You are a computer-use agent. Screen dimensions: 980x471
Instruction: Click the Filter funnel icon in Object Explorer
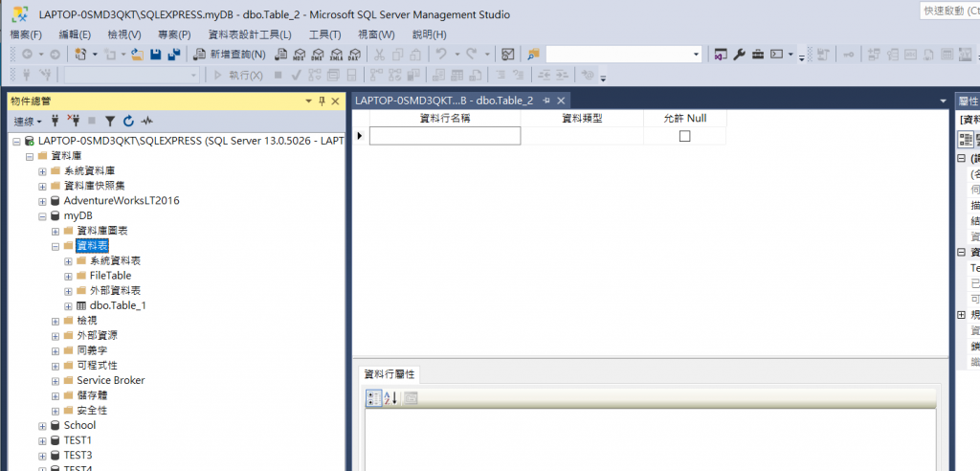point(110,121)
